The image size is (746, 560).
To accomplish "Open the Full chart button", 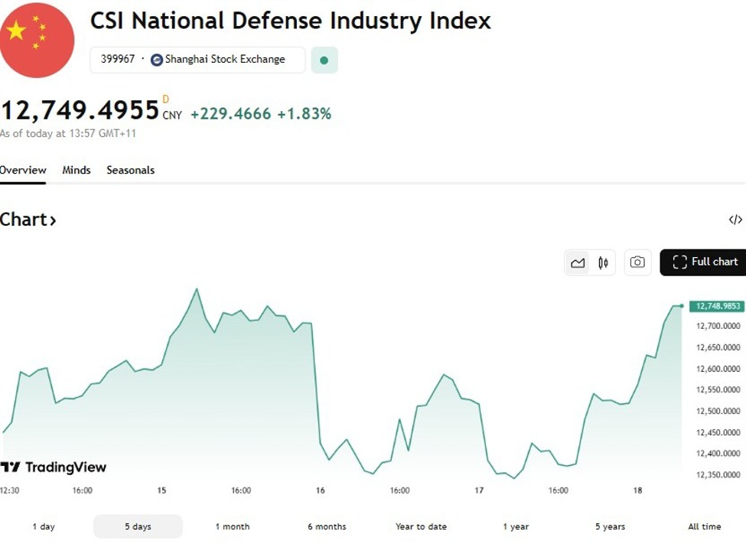I will tap(705, 262).
